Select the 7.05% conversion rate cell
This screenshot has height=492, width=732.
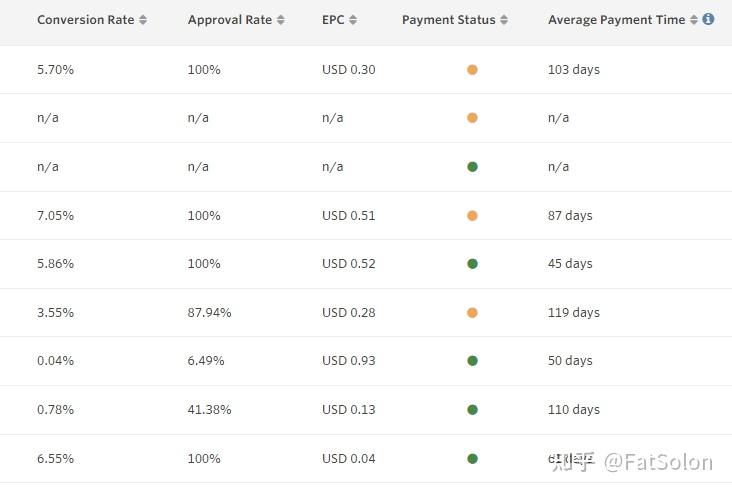click(x=55, y=216)
